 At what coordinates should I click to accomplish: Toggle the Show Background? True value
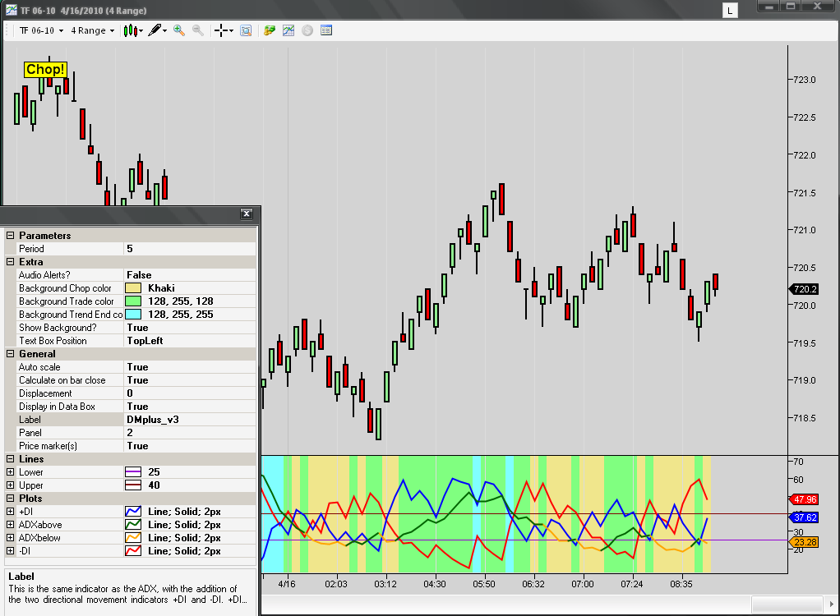pos(190,328)
